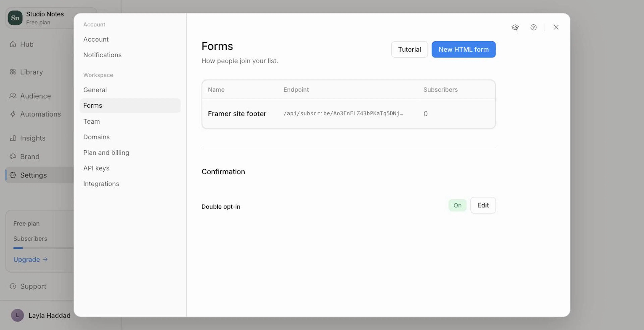Viewport: 644px width, 330px height.
Task: Click the Subscribers column header
Action: click(441, 90)
